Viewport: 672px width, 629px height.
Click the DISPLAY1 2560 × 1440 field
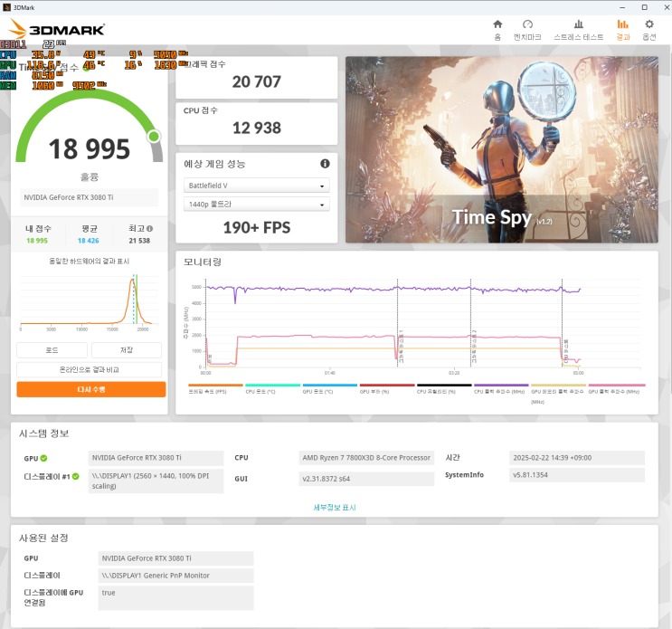coord(156,481)
